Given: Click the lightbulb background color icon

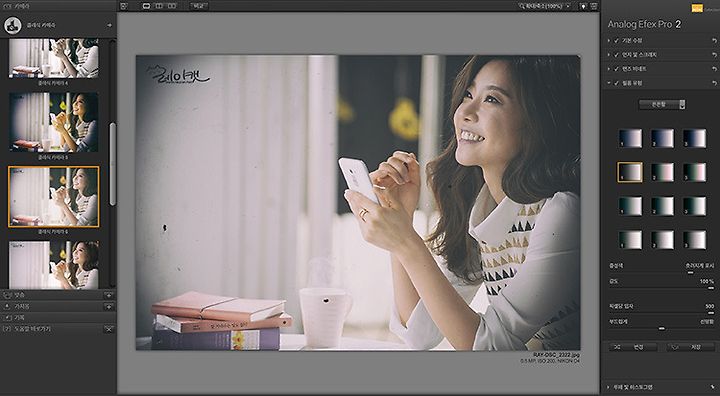Looking at the screenshot, I should 584,6.
